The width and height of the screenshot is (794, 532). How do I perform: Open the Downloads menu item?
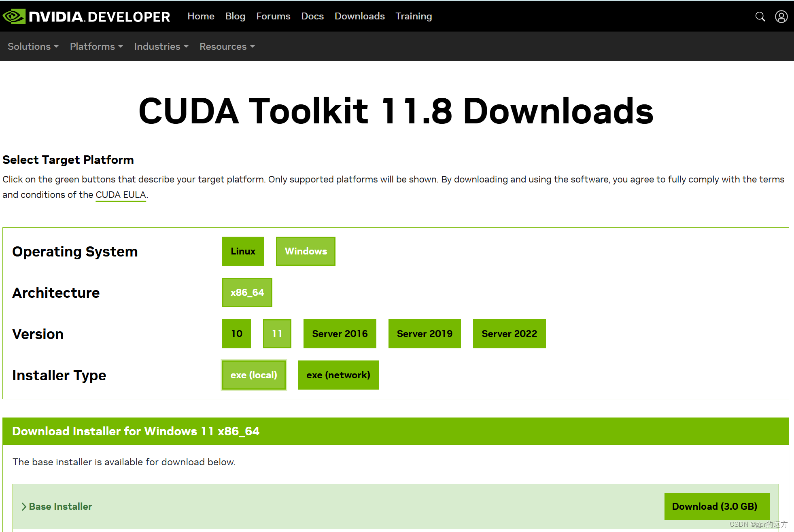tap(359, 16)
